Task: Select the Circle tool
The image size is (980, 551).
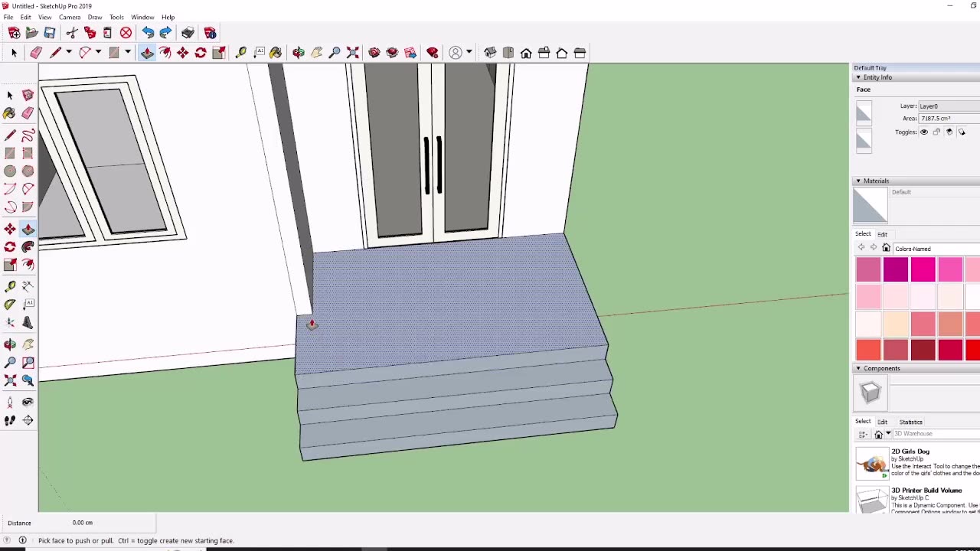Action: pyautogui.click(x=10, y=171)
